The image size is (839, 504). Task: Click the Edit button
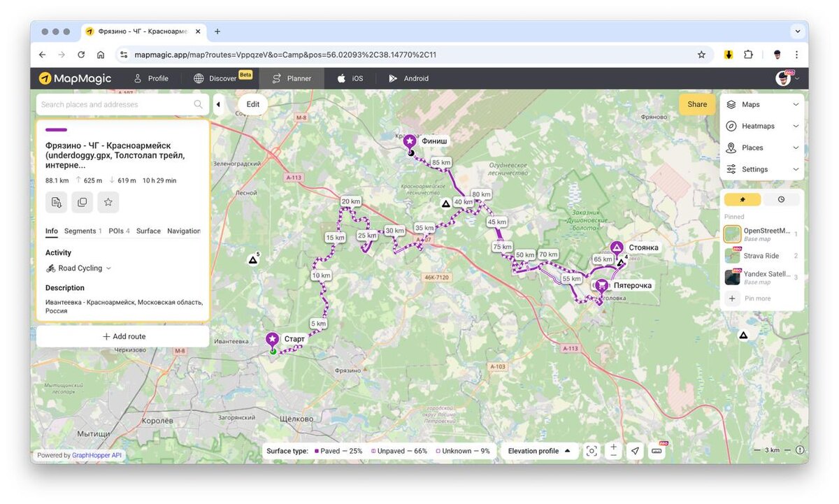(253, 105)
